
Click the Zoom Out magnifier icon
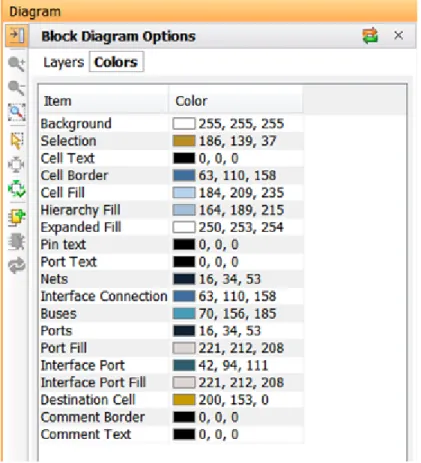click(x=16, y=88)
